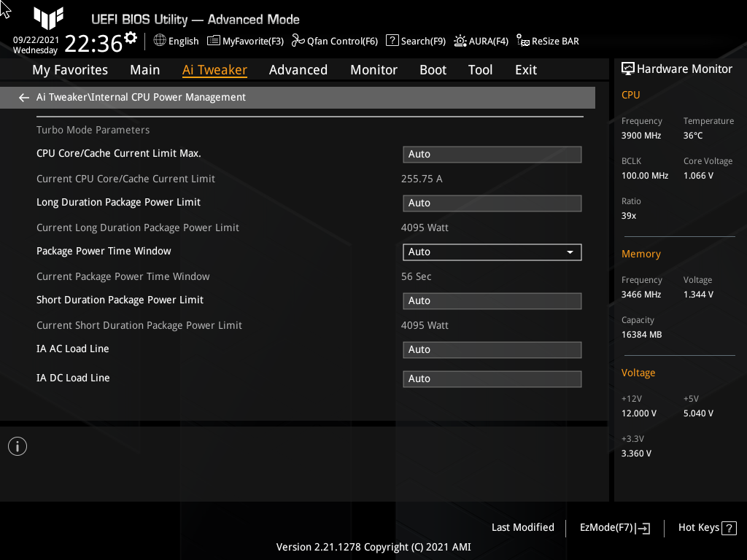
Task: Click the 3.360 V reading
Action: click(636, 454)
